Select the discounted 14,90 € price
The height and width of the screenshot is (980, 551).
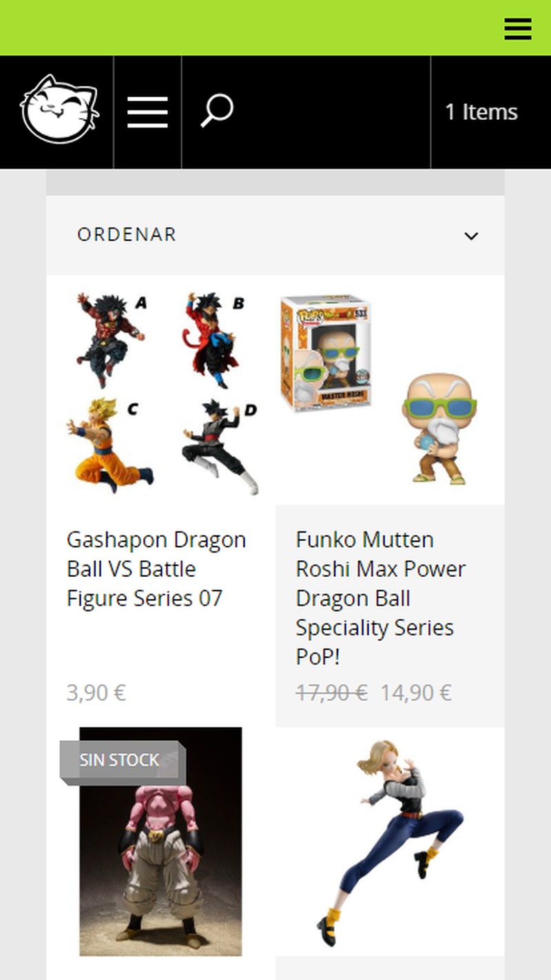[x=416, y=693]
